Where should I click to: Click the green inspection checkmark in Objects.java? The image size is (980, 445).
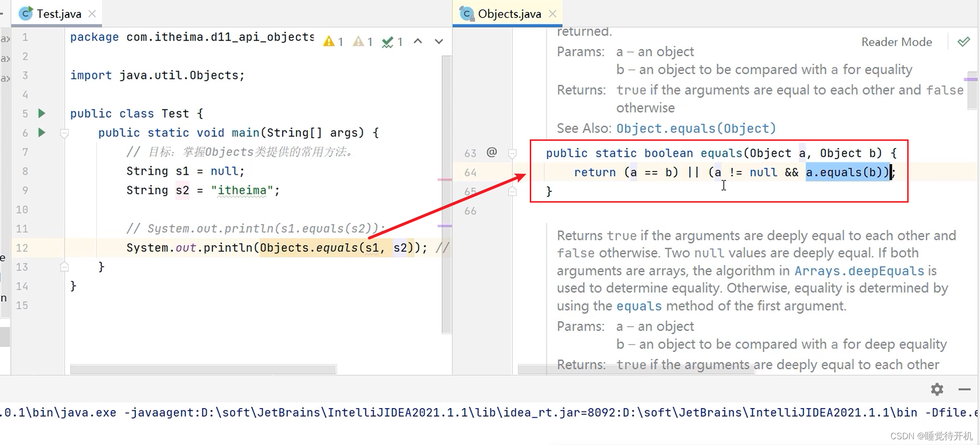click(964, 42)
